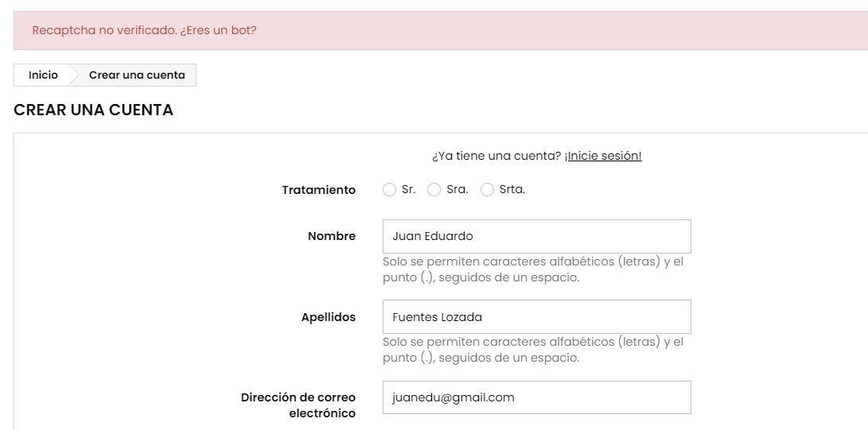Image resolution: width=868 pixels, height=430 pixels.
Task: Choose the Sra. treatment option
Action: 434,190
